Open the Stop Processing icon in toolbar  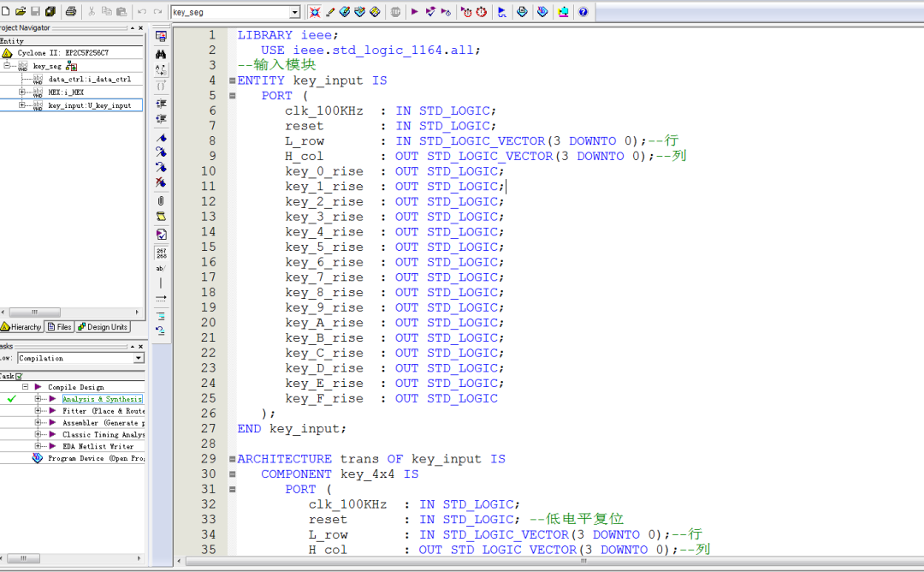pos(394,12)
